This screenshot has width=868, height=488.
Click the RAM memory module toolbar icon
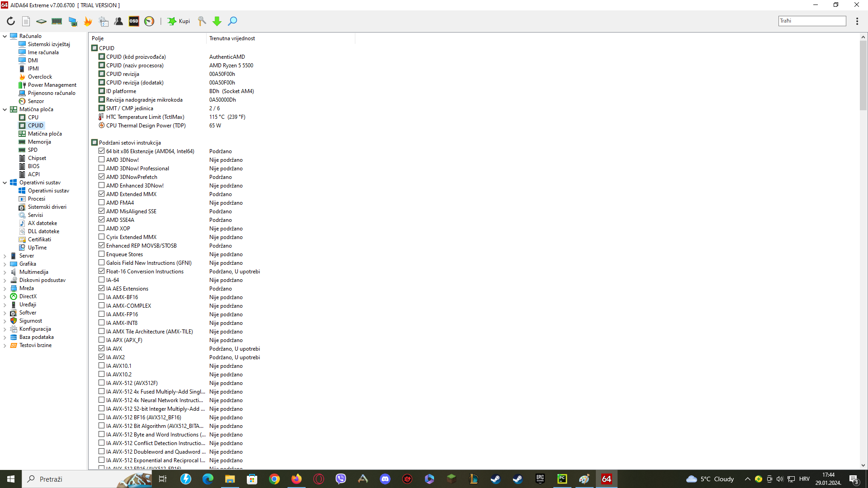(x=57, y=21)
